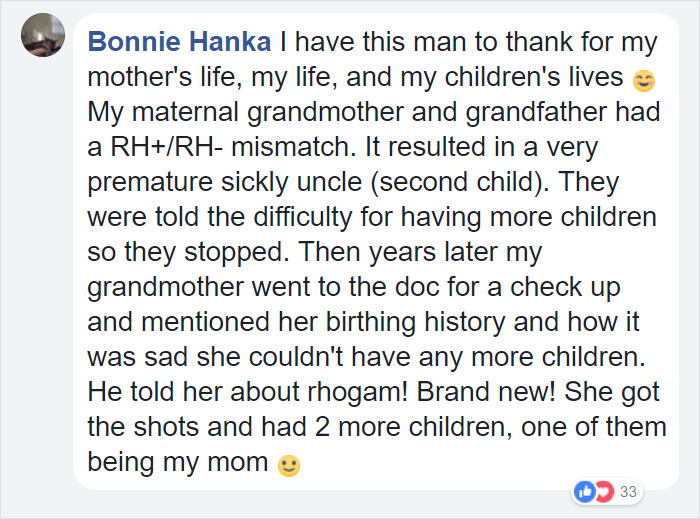Screen dimensions: 700x519
Task: Click the word 'mismatch.' in the comment
Action: 293,147
